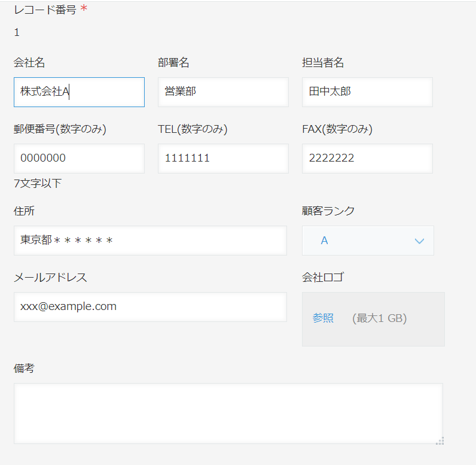Click the TEL(数字のみ) label
476x465 pixels.
[x=193, y=129]
